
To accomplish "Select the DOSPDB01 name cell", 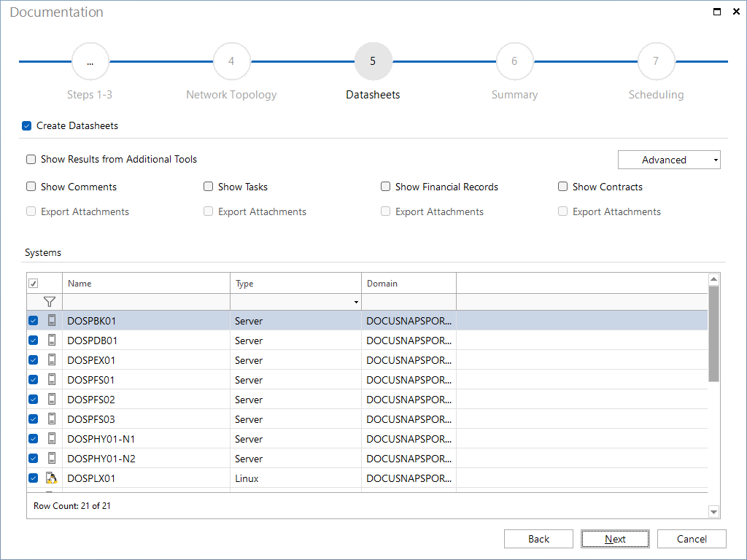I will (x=146, y=341).
